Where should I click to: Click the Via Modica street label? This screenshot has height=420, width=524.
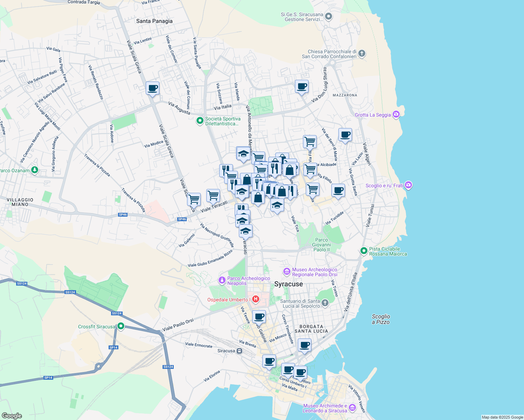[154, 144]
